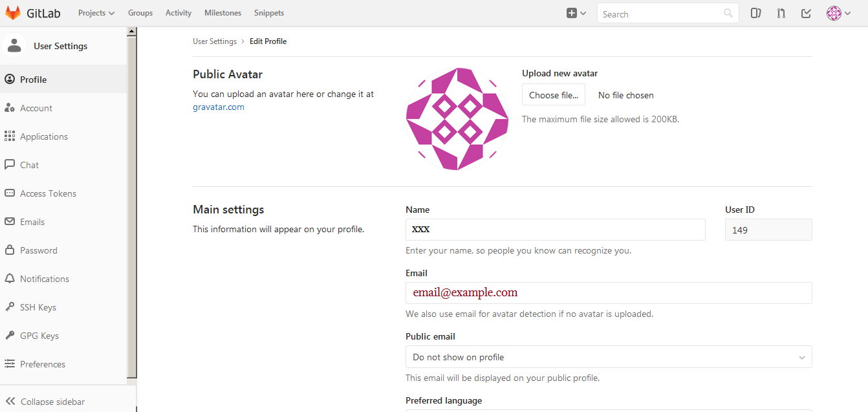This screenshot has height=412, width=868.
Task: Click the Email input field
Action: click(x=608, y=293)
